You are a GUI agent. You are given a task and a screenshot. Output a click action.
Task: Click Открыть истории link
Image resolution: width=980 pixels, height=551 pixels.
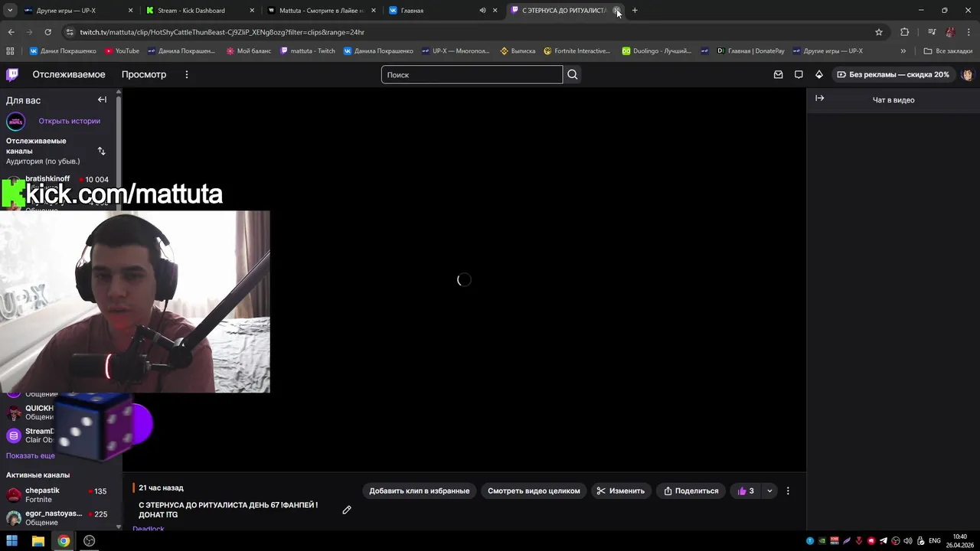[70, 121]
